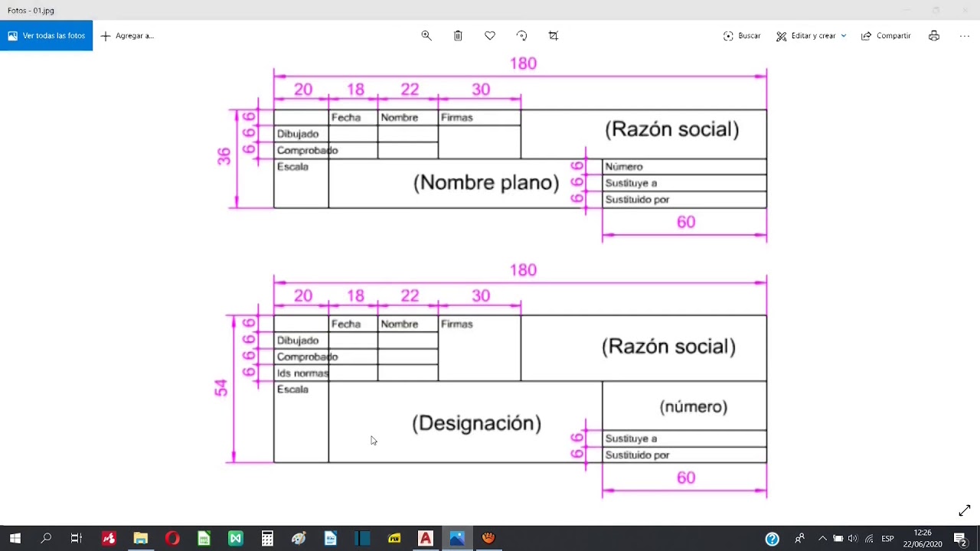Select the Photos app taskbar icon
The image size is (980, 551).
[457, 539]
